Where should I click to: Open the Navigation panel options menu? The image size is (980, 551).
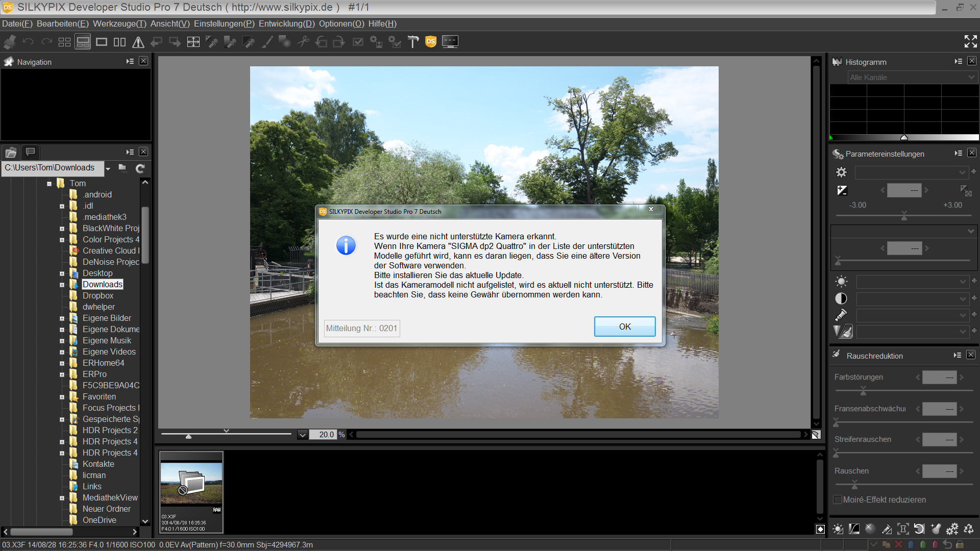(130, 61)
